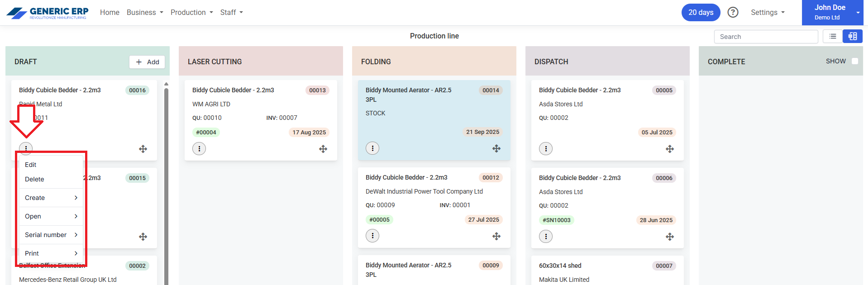Viewport: 868px width, 285px height.
Task: Expand the Settings dropdown
Action: (x=768, y=12)
